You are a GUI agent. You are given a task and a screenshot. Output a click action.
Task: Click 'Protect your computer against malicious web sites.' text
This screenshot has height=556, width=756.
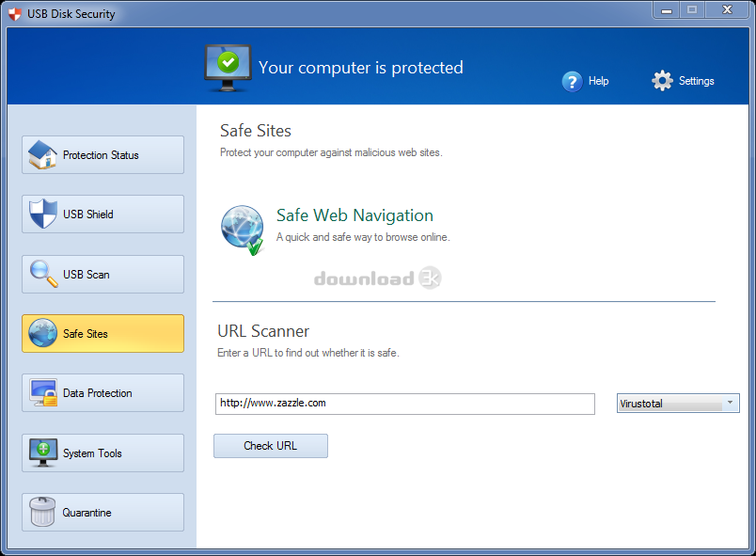point(331,152)
